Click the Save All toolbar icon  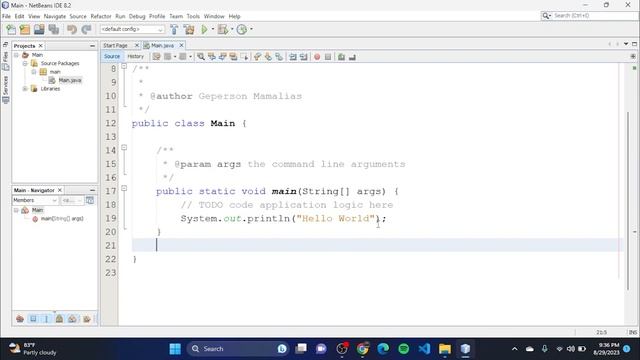pyautogui.click(x=53, y=29)
